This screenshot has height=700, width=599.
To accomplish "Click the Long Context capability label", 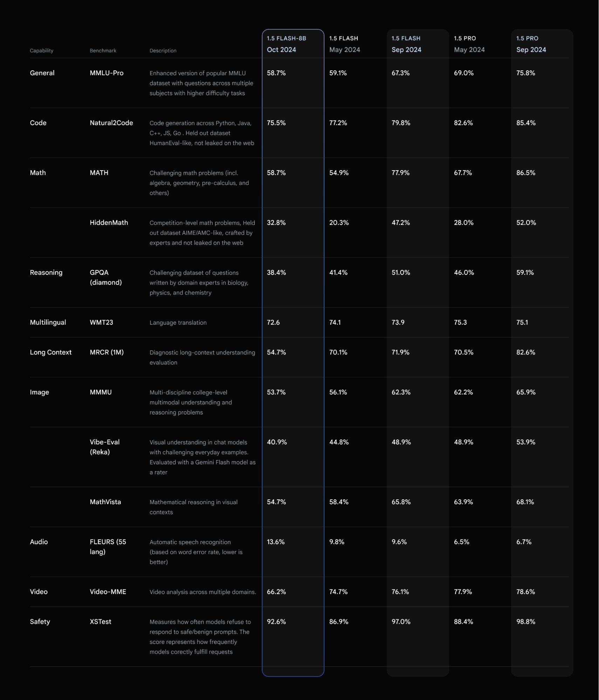I will pos(50,352).
